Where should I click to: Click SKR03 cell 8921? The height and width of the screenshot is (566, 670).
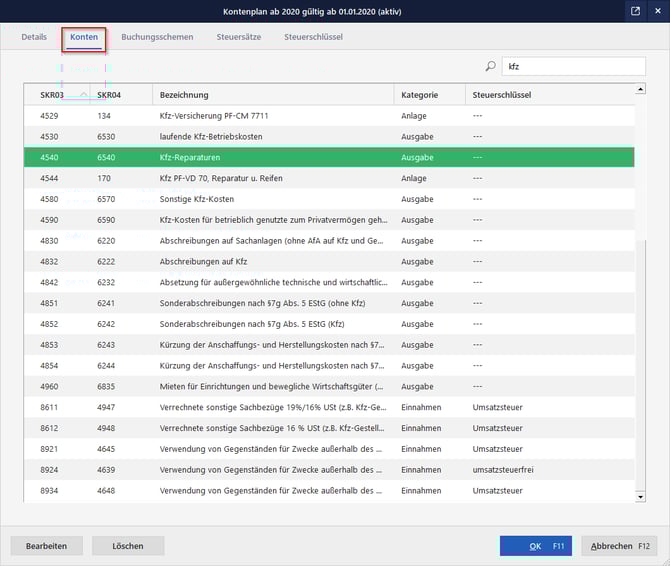click(x=49, y=449)
